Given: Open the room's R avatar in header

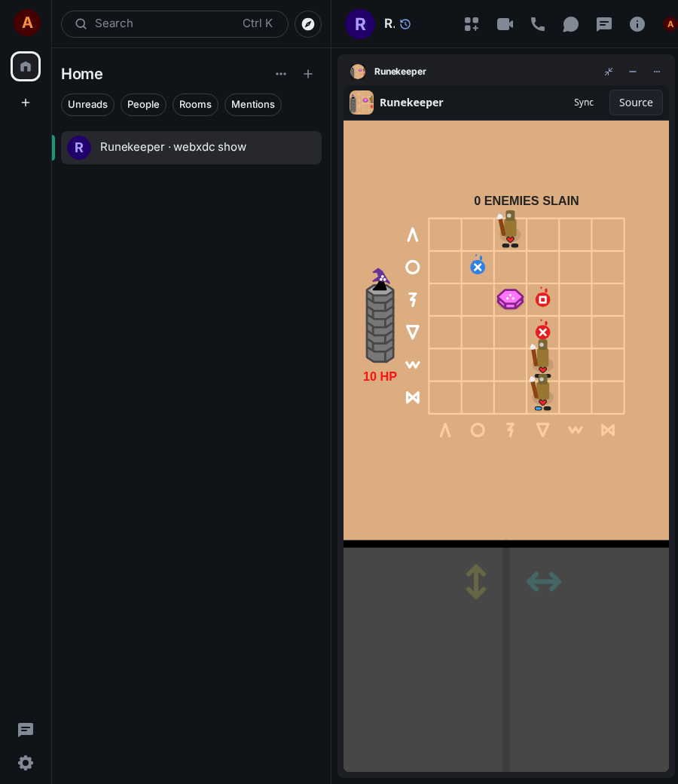Looking at the screenshot, I should point(360,24).
